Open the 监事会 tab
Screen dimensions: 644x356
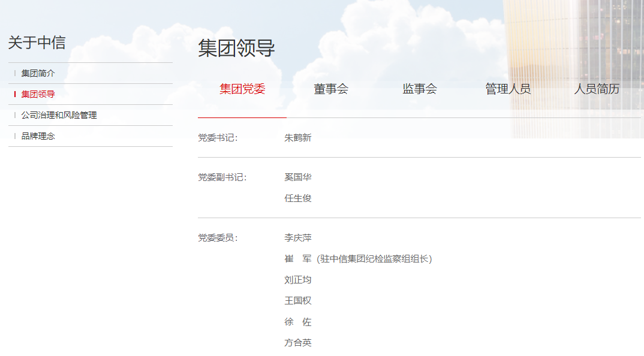click(420, 89)
